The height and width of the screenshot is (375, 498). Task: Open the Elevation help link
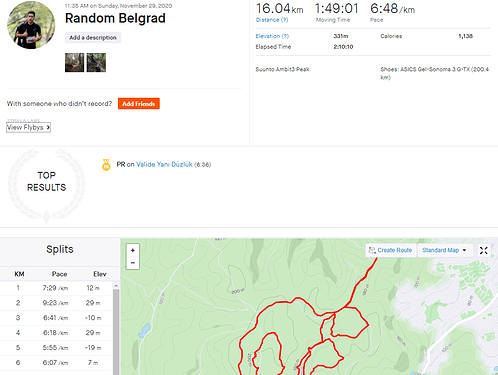point(272,36)
